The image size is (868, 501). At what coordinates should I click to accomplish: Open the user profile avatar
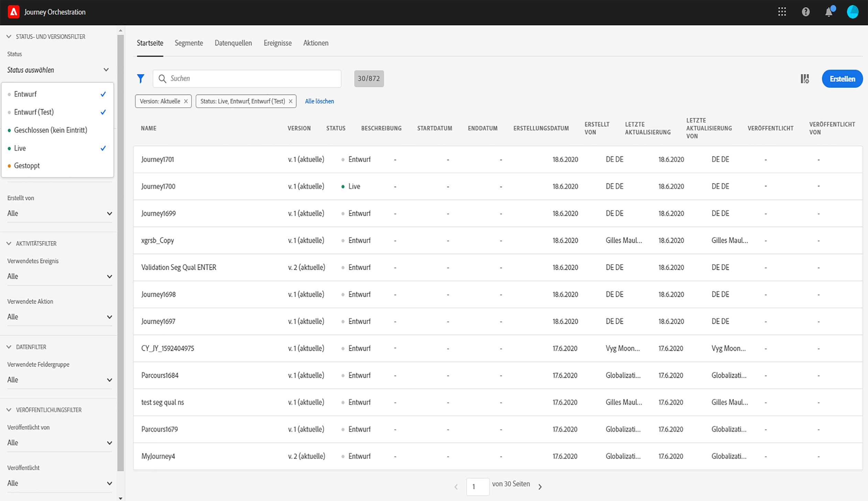coord(853,12)
